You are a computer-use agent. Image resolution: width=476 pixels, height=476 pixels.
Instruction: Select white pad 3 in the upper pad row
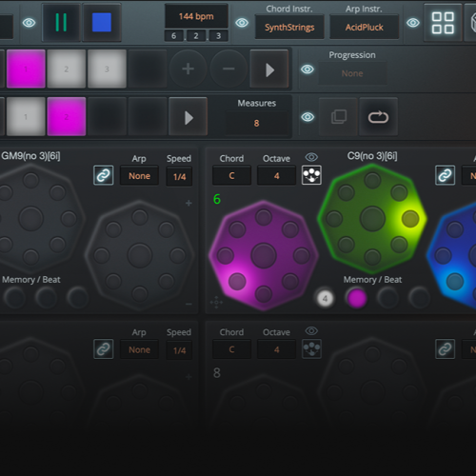pos(107,69)
